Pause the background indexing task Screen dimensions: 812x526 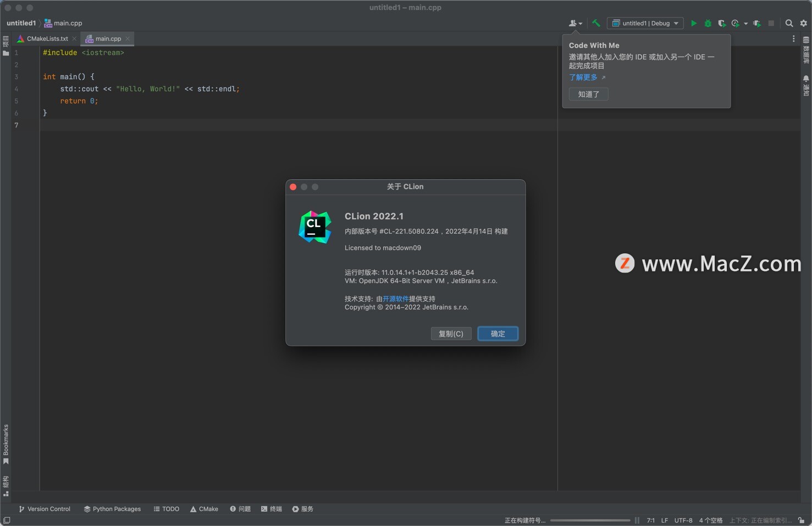[x=637, y=521]
